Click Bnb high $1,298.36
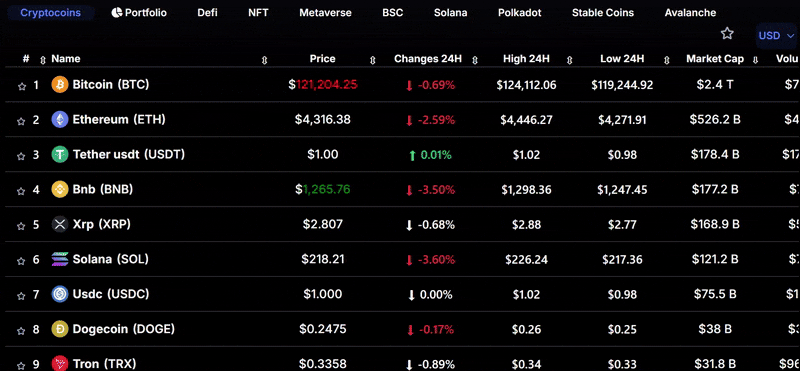 526,190
